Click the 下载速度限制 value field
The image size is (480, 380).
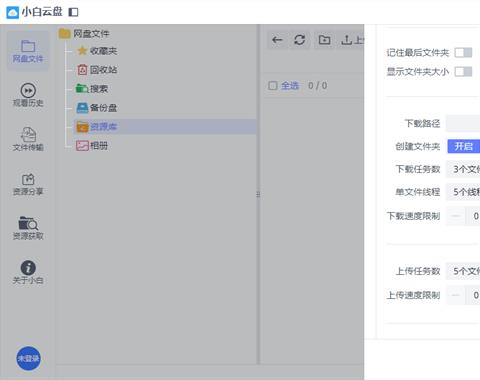click(473, 216)
